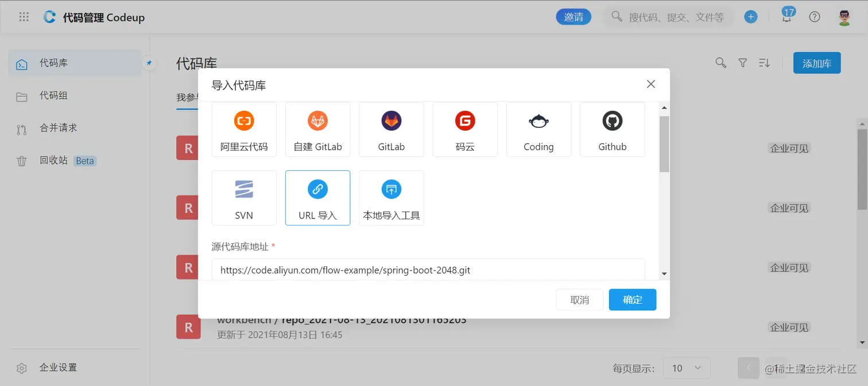
Task: Click the Codeup logo icon
Action: (50, 17)
